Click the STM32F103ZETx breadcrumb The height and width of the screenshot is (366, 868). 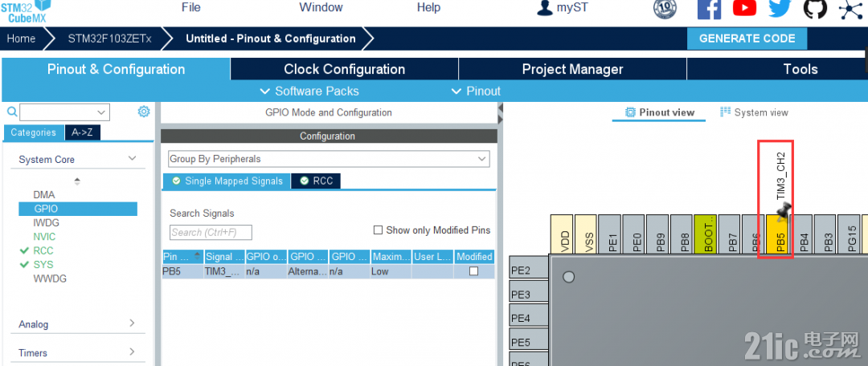[109, 39]
